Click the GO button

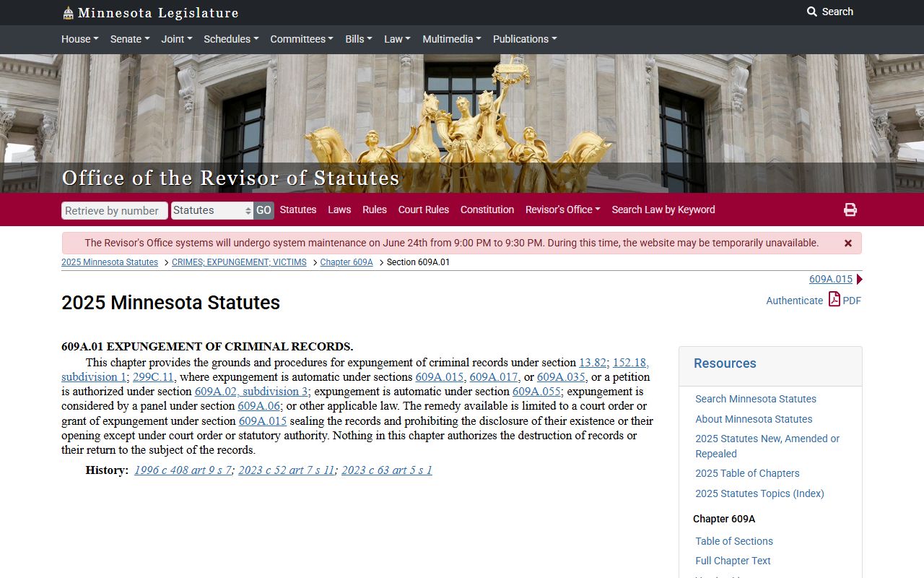(263, 210)
